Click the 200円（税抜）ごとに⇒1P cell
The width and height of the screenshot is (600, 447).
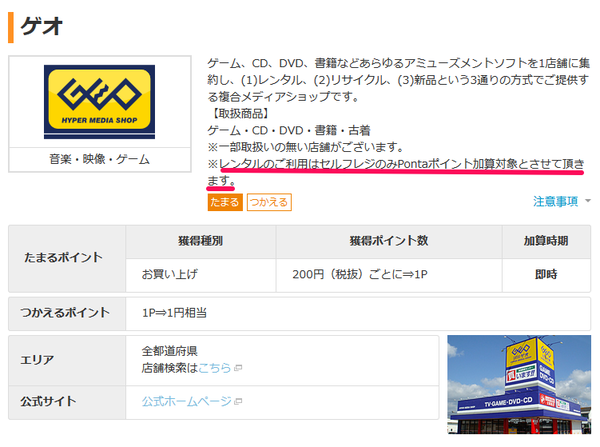(x=389, y=275)
